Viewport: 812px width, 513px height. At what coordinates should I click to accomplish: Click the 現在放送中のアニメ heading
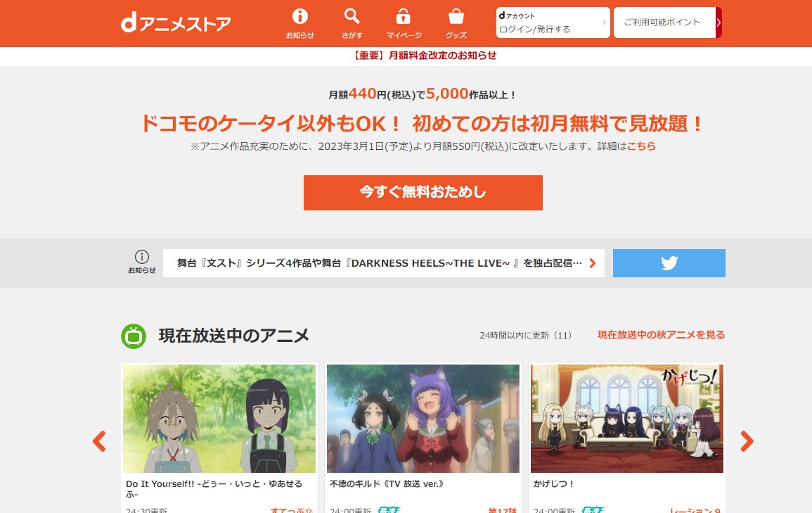pos(233,336)
